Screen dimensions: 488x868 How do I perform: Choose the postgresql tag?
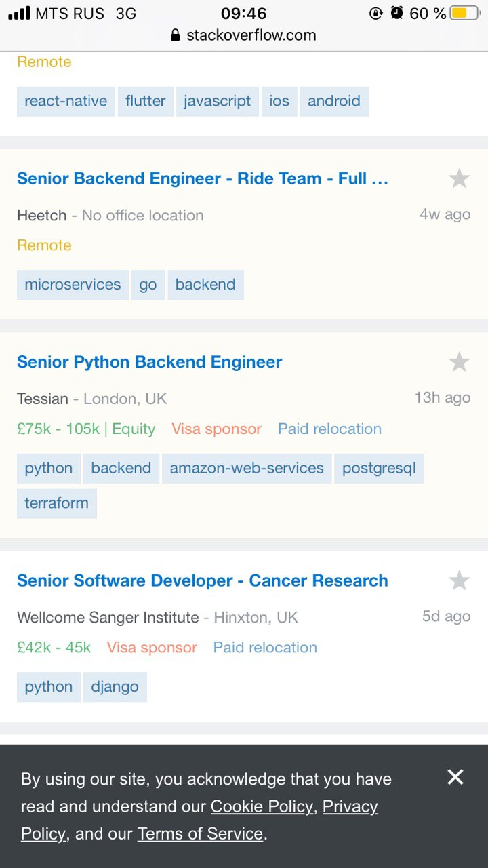[x=379, y=469]
